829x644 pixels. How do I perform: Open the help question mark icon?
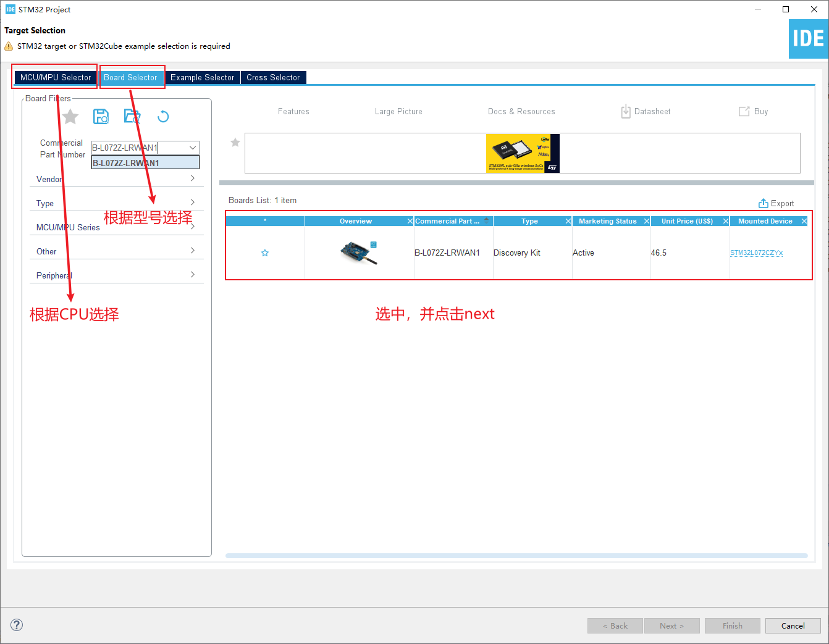[x=17, y=625]
